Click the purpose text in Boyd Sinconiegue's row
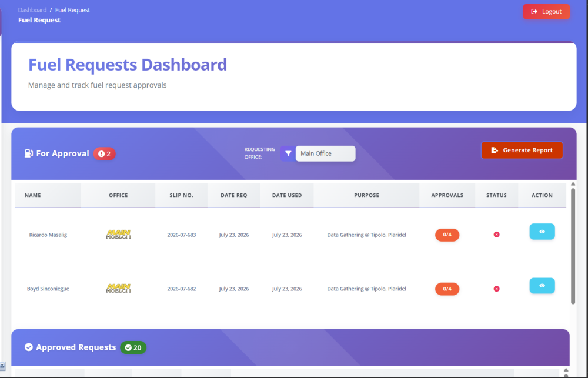 (366, 289)
